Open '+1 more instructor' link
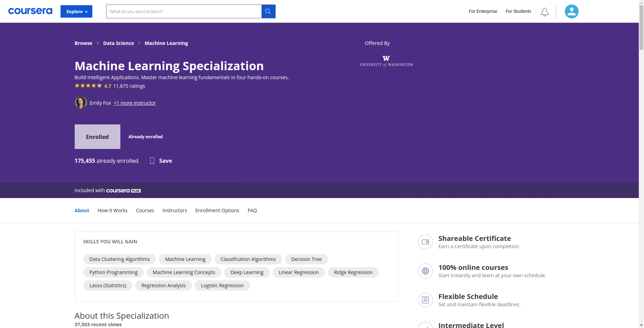Image resolution: width=644 pixels, height=328 pixels. 135,103
